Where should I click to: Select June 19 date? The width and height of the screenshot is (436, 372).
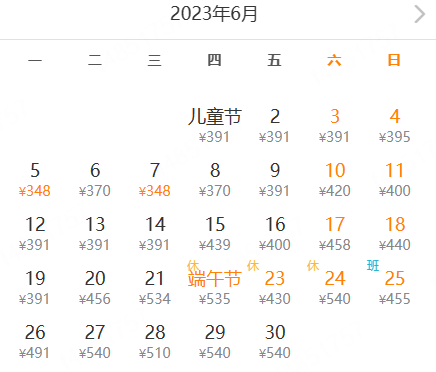click(35, 288)
